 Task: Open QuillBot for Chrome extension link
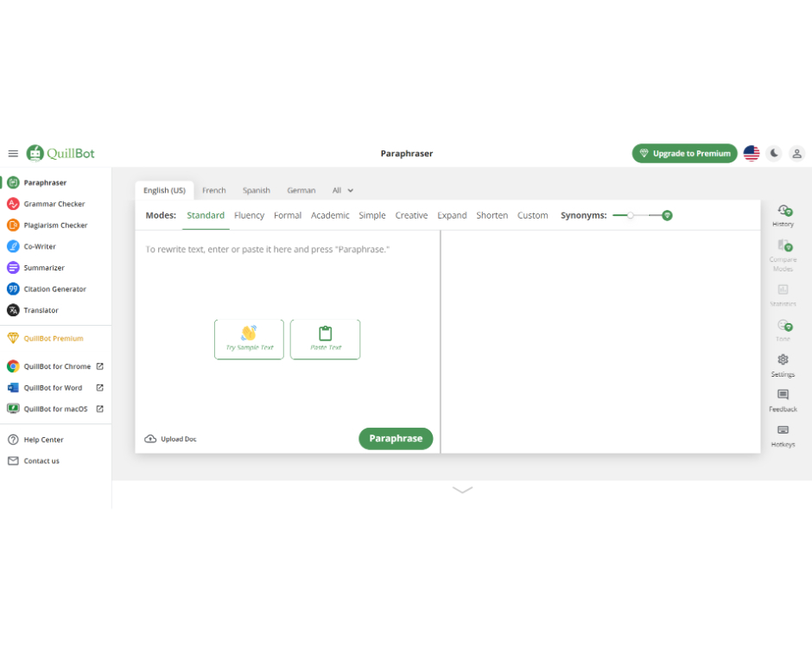click(x=56, y=366)
